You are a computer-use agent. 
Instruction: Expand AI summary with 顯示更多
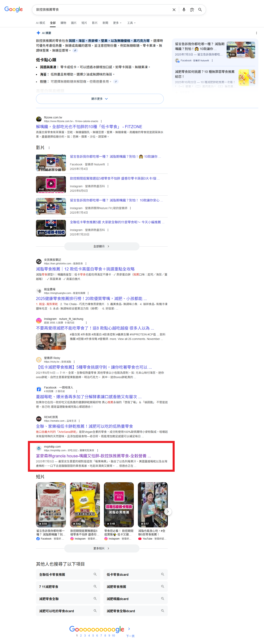100,99
